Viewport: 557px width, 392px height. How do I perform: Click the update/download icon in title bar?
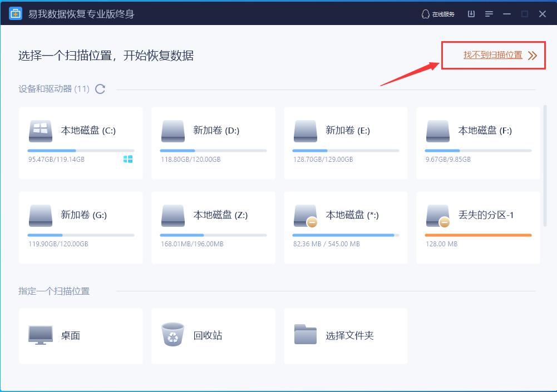coord(470,13)
